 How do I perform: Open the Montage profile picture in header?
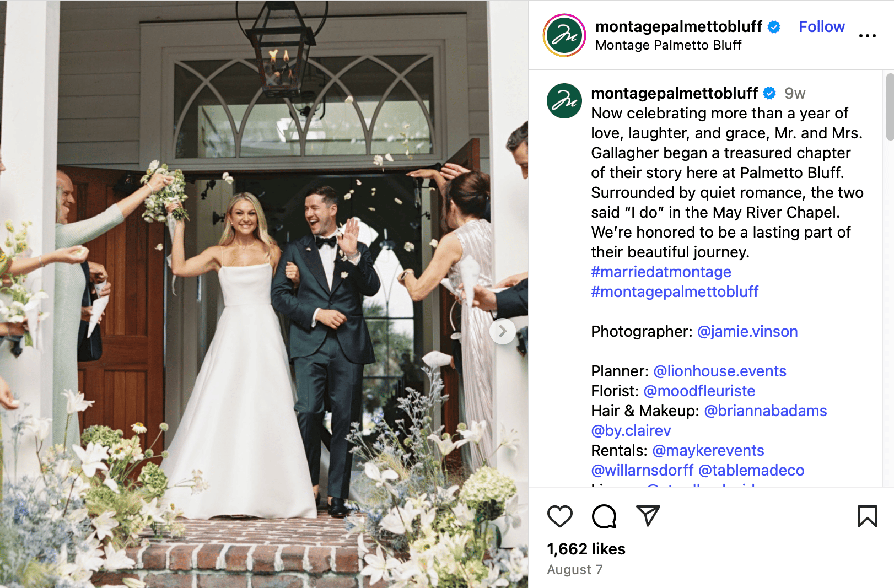coord(564,35)
